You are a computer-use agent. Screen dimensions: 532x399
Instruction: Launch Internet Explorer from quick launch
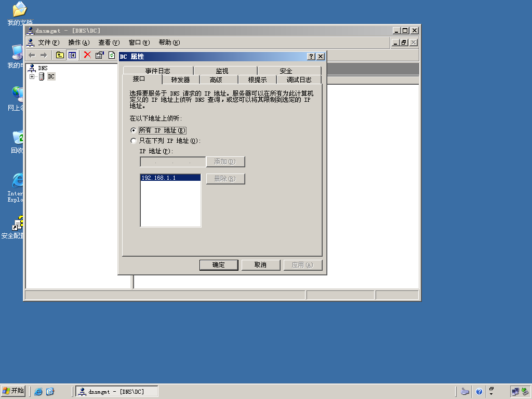[38, 392]
